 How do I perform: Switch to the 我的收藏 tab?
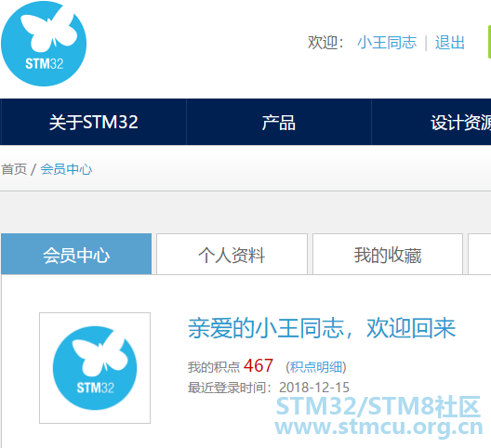tap(388, 254)
